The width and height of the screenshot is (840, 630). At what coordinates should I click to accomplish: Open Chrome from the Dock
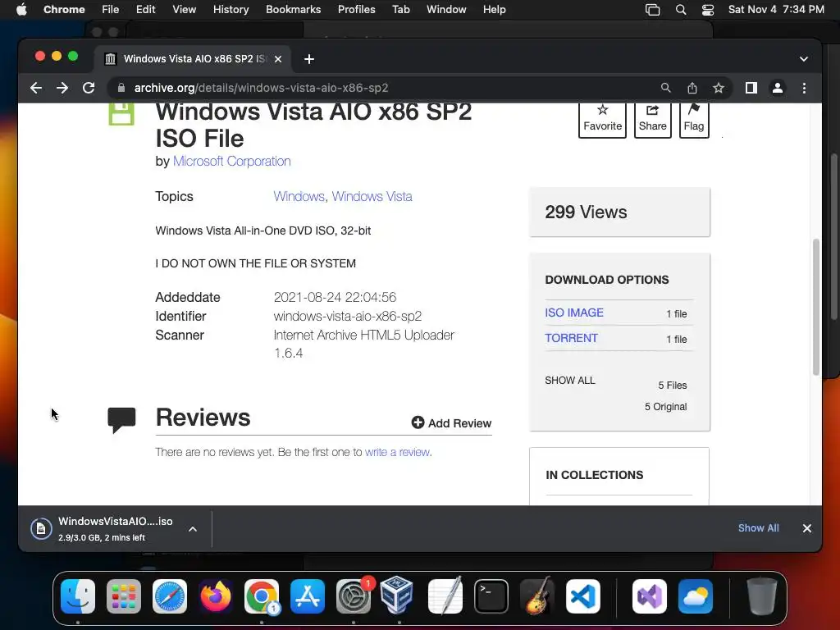(x=262, y=596)
